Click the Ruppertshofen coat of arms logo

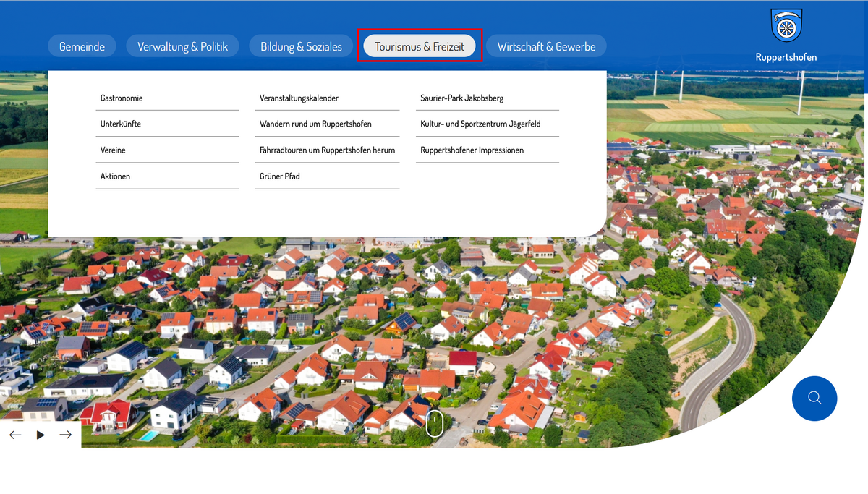[786, 27]
